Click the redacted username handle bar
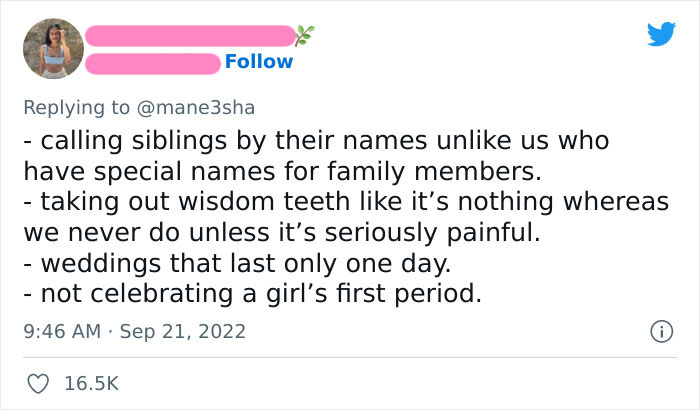This screenshot has width=700, height=410. 152,62
